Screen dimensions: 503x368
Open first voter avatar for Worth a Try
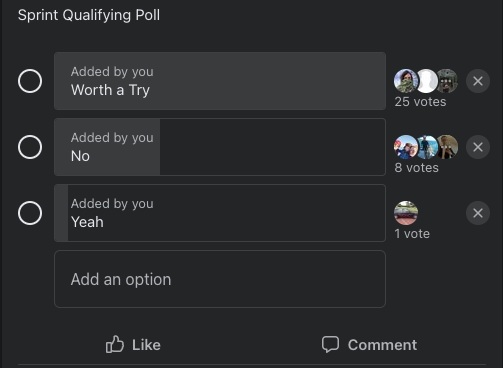[x=405, y=81]
